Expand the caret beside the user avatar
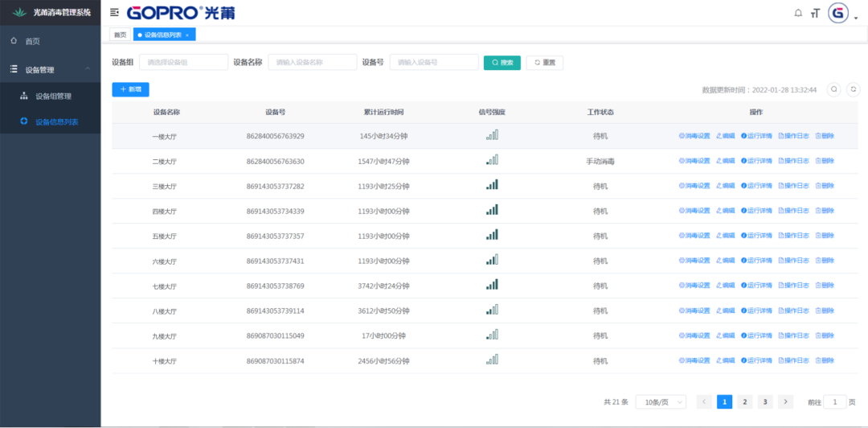This screenshot has height=428, width=868. click(856, 18)
